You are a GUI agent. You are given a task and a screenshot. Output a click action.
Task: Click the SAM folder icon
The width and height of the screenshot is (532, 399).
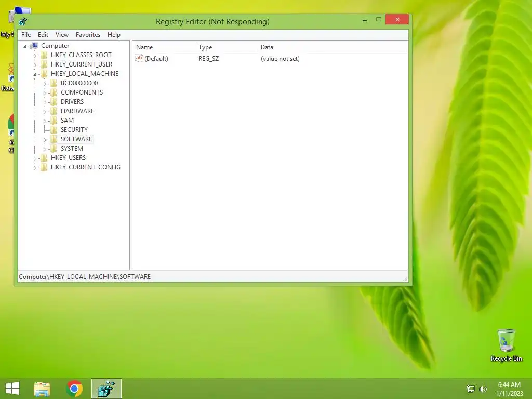[x=54, y=121]
